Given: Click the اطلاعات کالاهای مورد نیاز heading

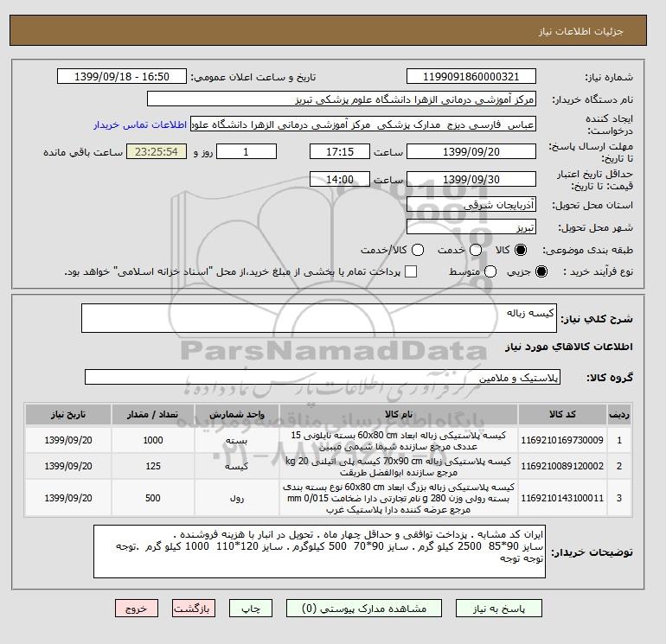Looking at the screenshot, I should tap(569, 347).
